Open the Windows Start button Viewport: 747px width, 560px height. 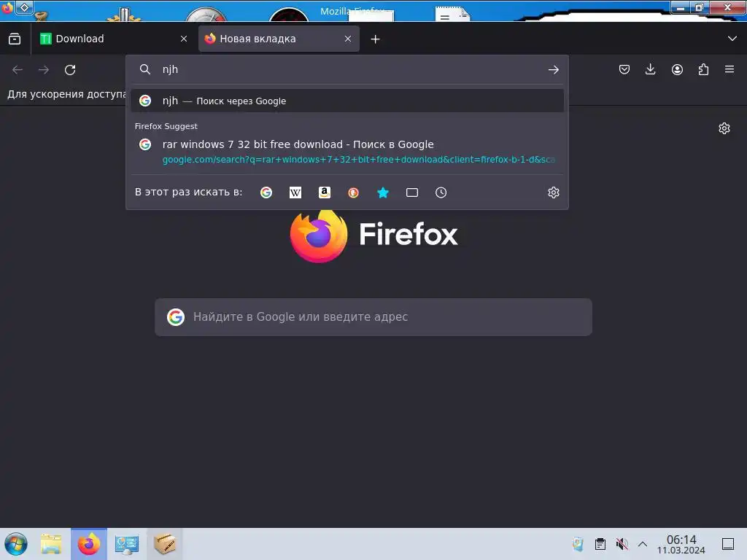[16, 544]
